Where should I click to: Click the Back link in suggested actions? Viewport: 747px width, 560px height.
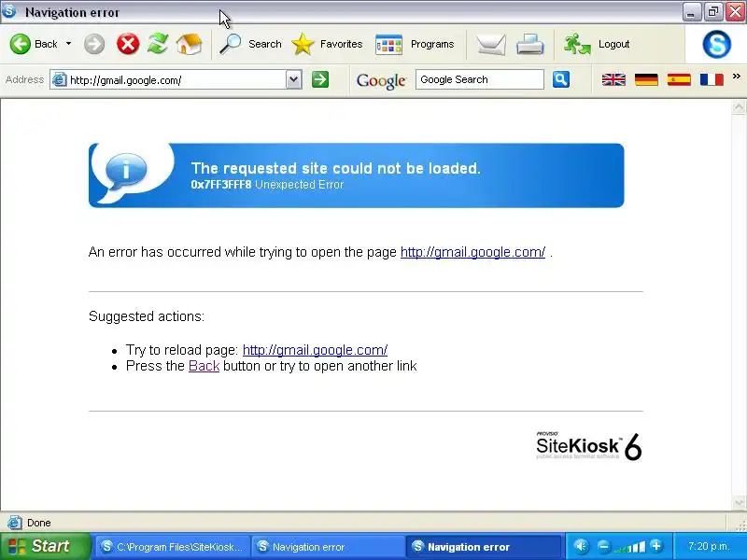204,366
